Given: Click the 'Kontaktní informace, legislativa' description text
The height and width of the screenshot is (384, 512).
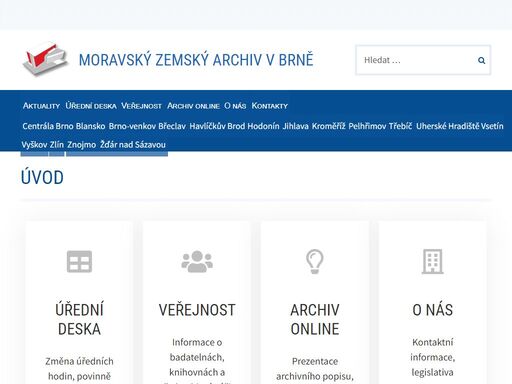Looking at the screenshot, I should tap(432, 357).
